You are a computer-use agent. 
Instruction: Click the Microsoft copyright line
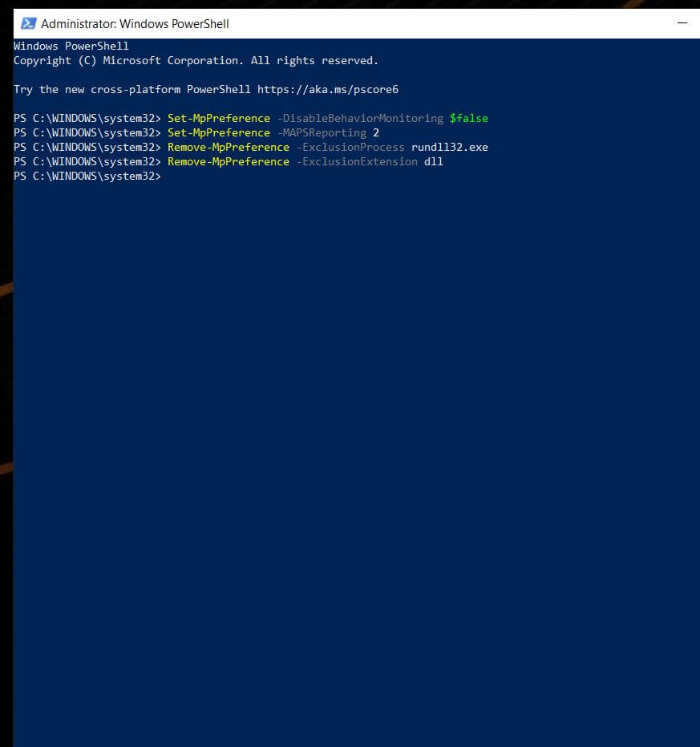pos(196,60)
